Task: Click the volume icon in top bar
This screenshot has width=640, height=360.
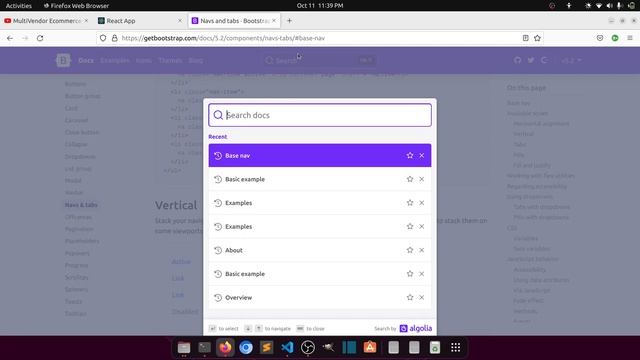Action: tap(609, 6)
